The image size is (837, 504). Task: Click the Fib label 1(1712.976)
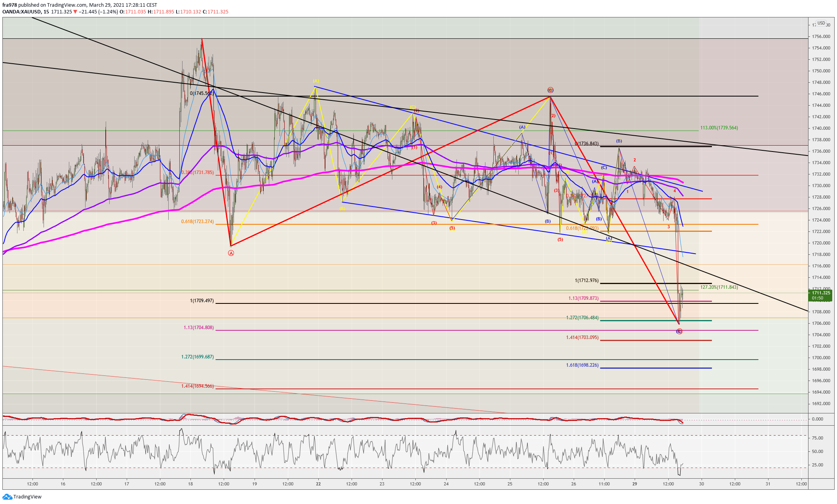coord(587,280)
